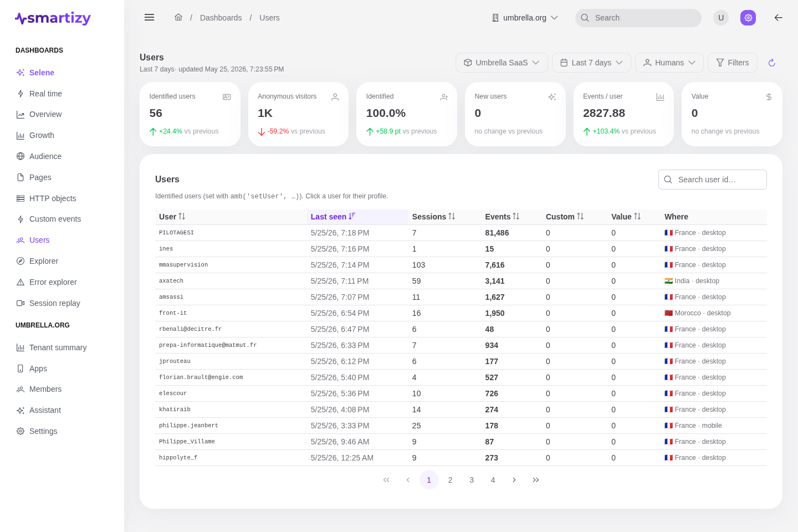Screen dimensions: 798x532
Task: Open the Umbrella SaaS app dropdown
Action: [502, 63]
